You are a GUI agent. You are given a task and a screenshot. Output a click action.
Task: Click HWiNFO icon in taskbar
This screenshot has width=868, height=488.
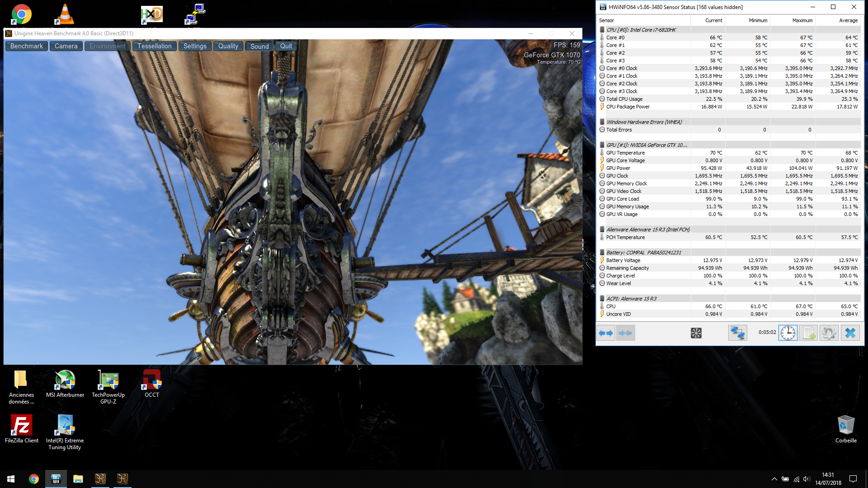coord(56,479)
